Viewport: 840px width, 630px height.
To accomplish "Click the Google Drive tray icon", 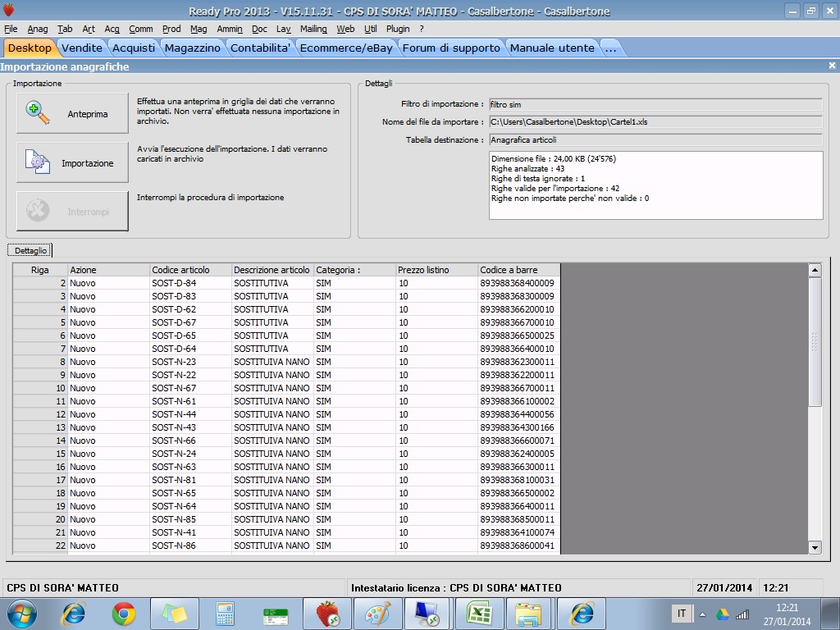I will [722, 614].
